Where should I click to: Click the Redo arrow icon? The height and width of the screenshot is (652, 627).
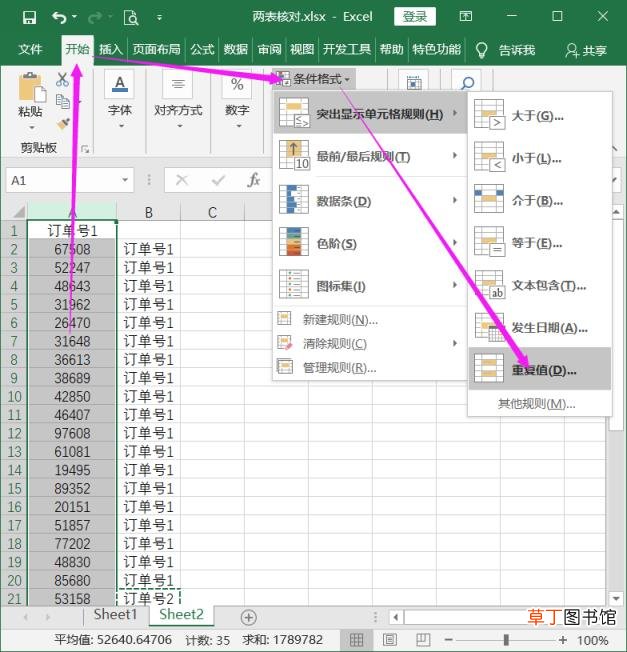tap(95, 17)
